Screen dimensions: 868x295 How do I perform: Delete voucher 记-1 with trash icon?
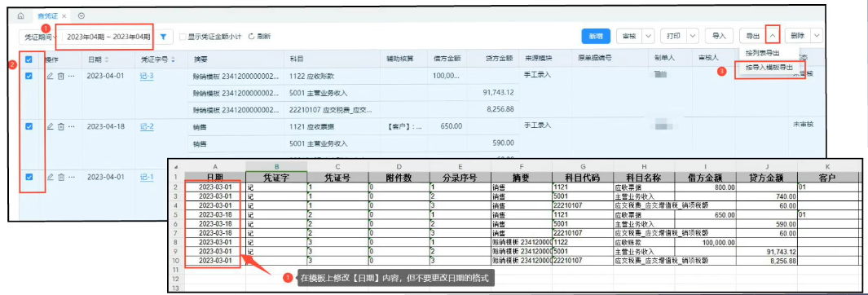tap(61, 177)
